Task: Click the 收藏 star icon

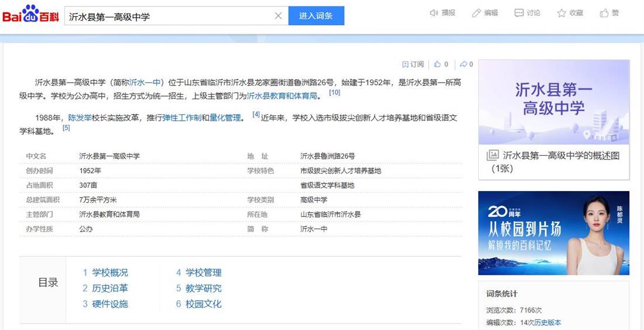Action: (x=561, y=13)
